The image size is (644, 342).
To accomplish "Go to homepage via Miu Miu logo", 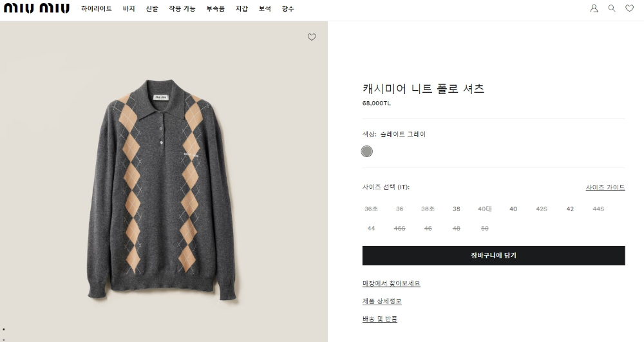I will [37, 8].
